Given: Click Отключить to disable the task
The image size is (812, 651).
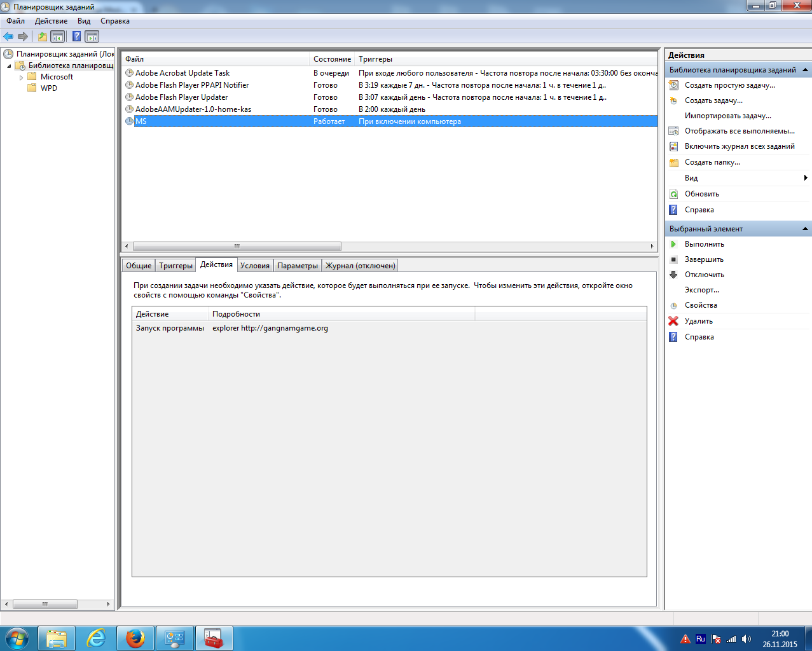Looking at the screenshot, I should pos(705,275).
